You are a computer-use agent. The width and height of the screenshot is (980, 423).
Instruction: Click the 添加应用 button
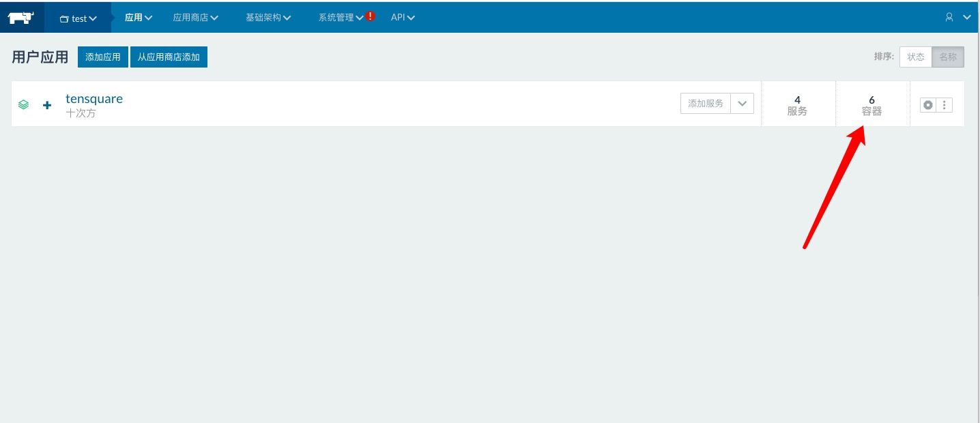[x=103, y=57]
